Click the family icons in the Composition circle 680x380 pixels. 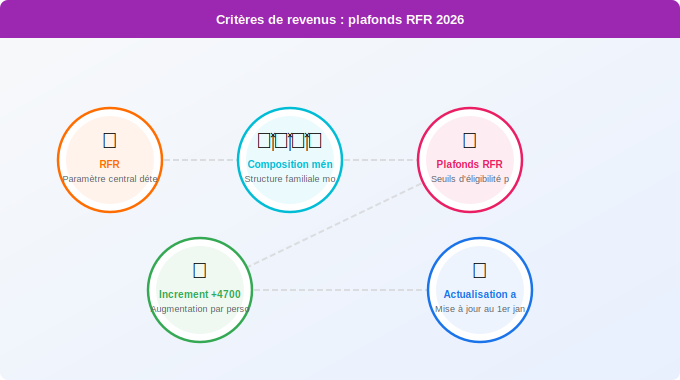click(290, 141)
